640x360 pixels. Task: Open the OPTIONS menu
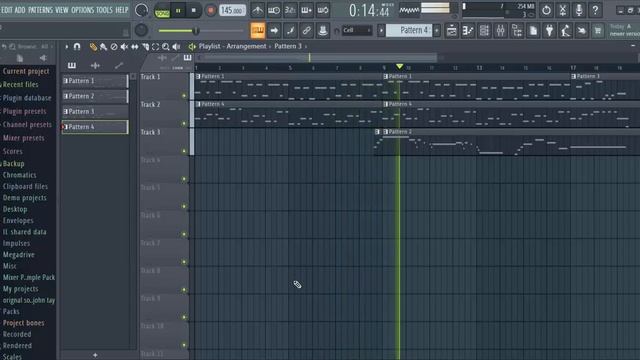(x=83, y=10)
